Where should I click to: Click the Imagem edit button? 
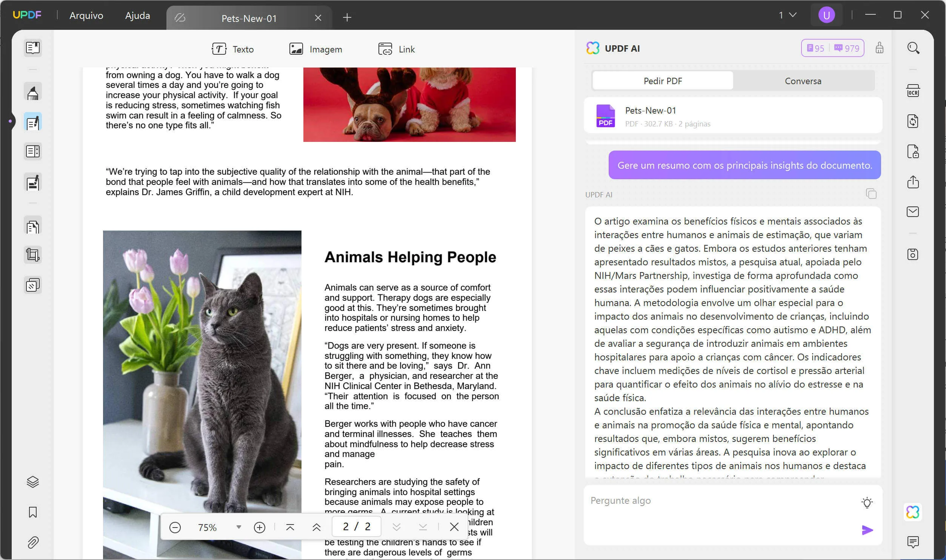[x=315, y=49]
